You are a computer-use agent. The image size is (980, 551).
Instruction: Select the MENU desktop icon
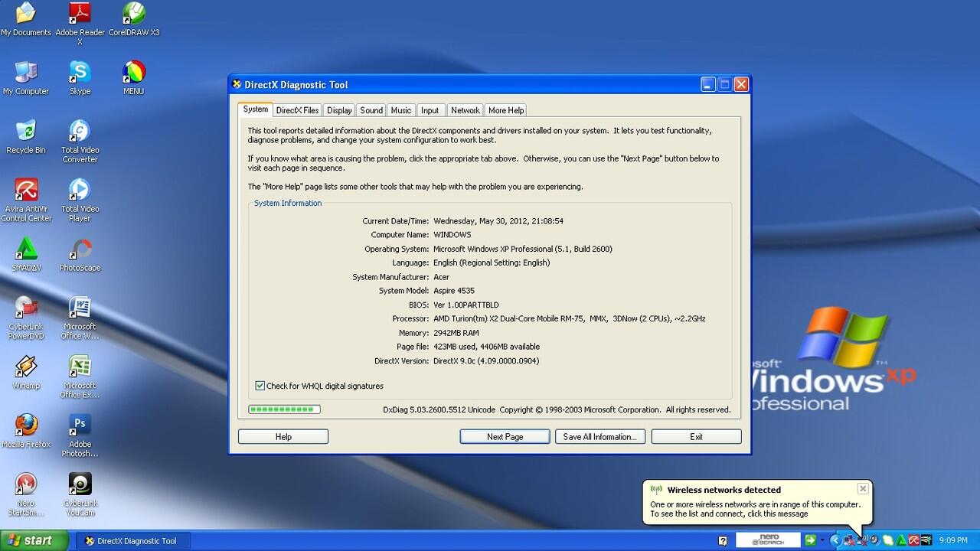coord(134,78)
